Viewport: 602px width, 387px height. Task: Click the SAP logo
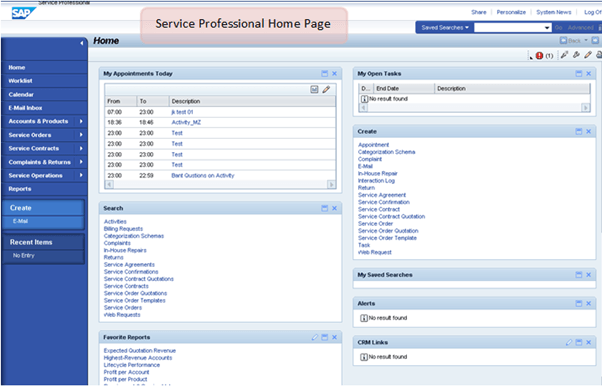(23, 13)
